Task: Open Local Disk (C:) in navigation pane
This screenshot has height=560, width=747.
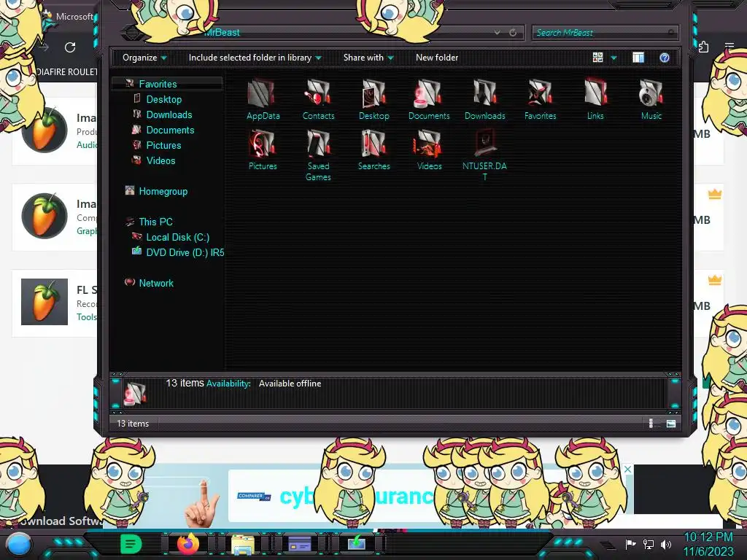Action: point(177,237)
